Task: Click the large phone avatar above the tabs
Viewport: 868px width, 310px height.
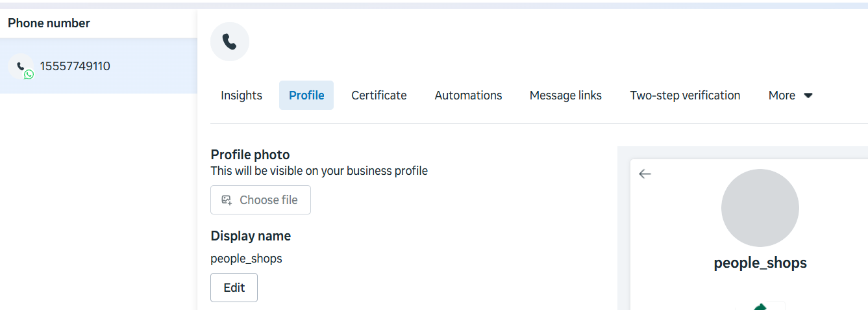Action: tap(229, 42)
